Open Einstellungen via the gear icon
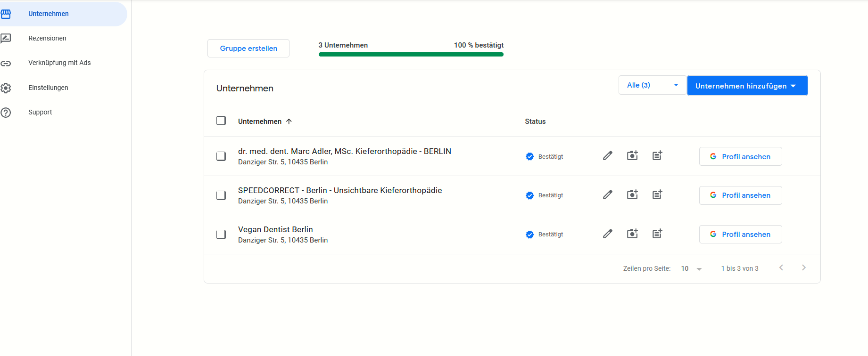Viewport: 868px width, 356px height. tap(6, 88)
